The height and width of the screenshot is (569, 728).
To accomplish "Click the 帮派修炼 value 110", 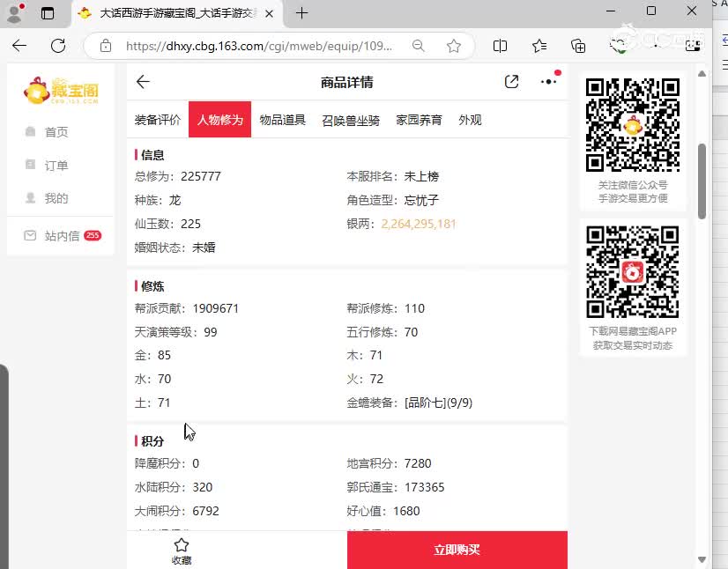I will (414, 308).
